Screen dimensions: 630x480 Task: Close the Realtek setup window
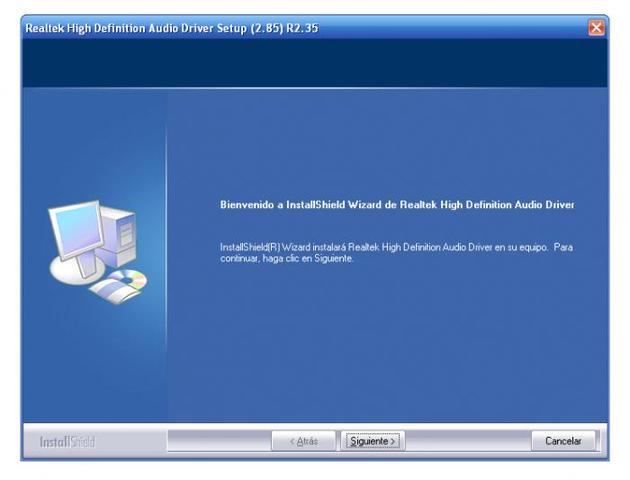pos(596,28)
